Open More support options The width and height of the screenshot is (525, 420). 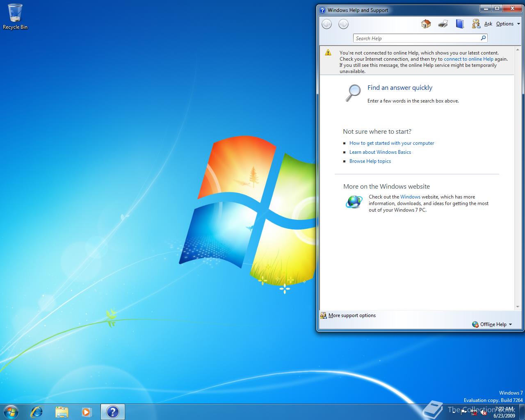pyautogui.click(x=352, y=315)
